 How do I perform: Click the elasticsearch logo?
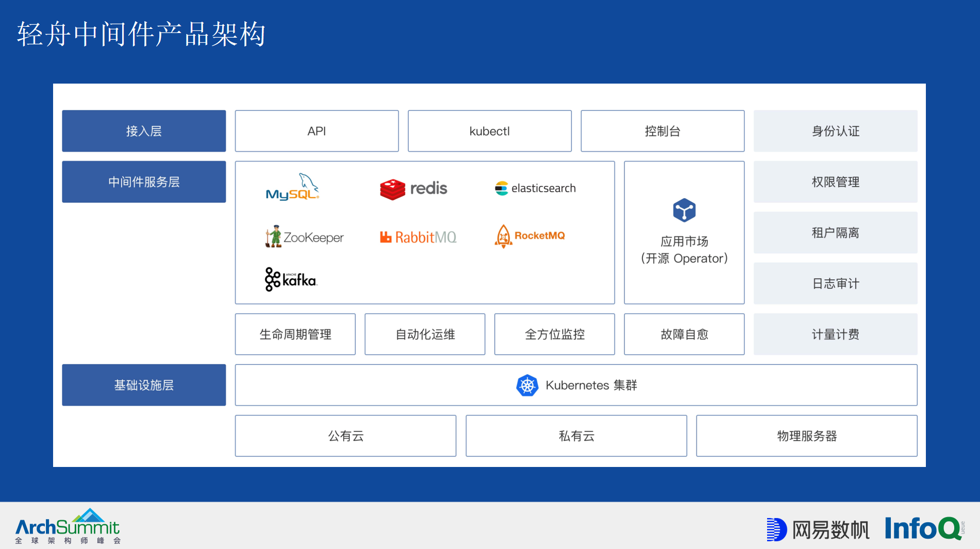(x=535, y=188)
